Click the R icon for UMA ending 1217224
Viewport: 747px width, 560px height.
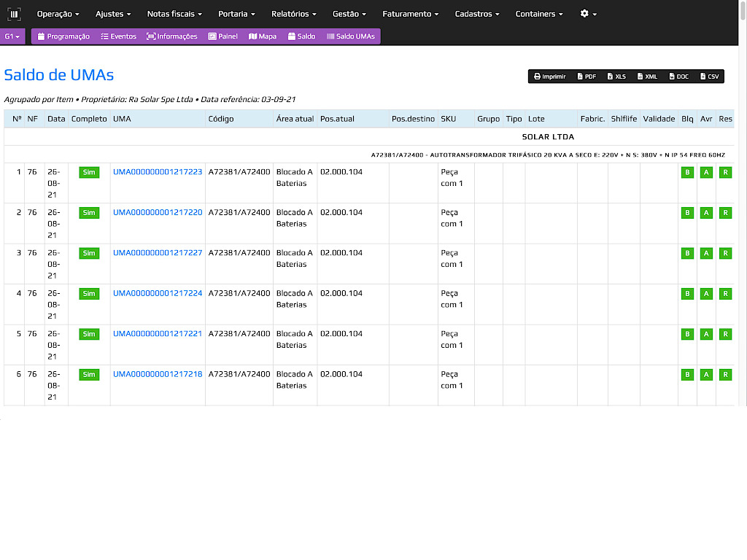tap(725, 294)
